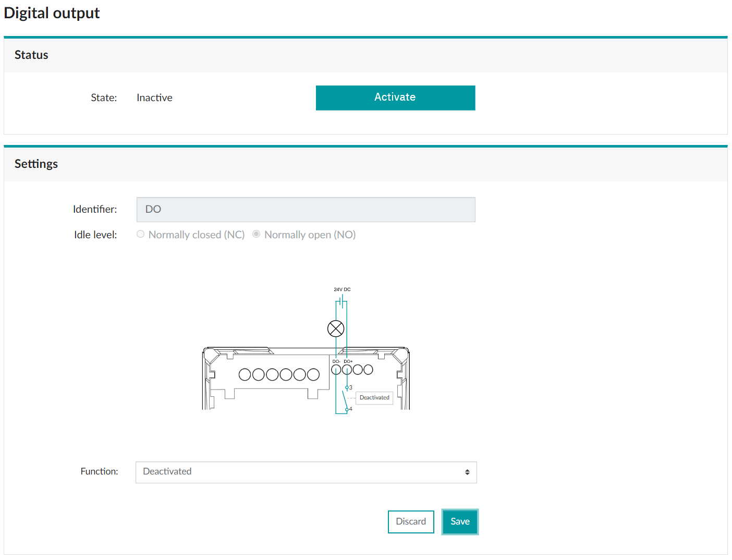The image size is (732, 560).
Task: Click the lamp symbol in the wiring diagram
Action: pyautogui.click(x=336, y=328)
